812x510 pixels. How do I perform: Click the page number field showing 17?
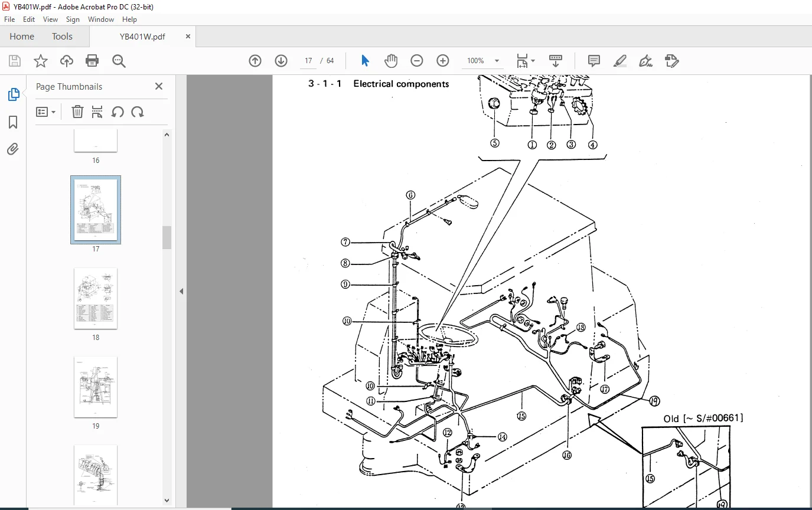click(x=308, y=61)
